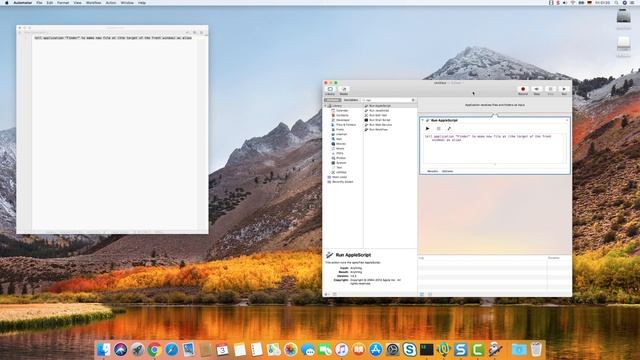The height and width of the screenshot is (360, 640).
Task: Select the Files & Folders library category
Action: click(x=345, y=125)
